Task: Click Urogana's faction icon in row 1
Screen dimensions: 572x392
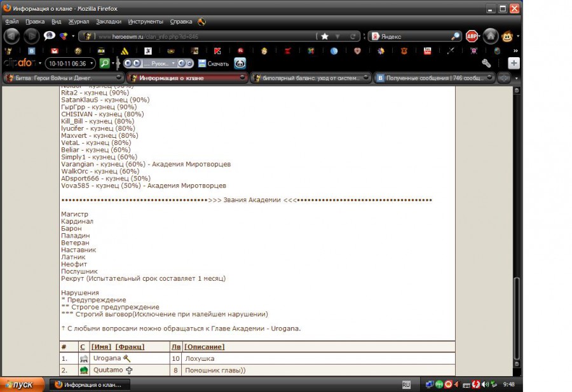Action: pos(84,359)
